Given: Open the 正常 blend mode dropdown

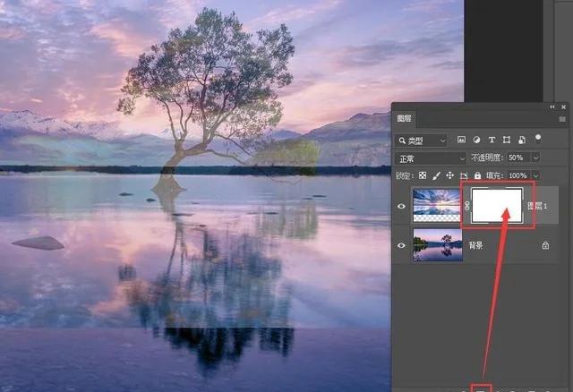Looking at the screenshot, I should pyautogui.click(x=431, y=158).
